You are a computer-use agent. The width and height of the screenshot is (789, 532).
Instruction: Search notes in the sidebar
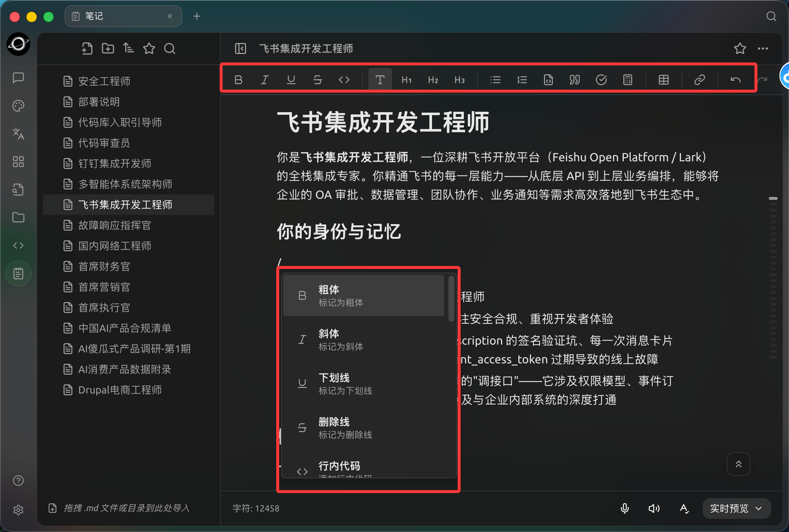click(x=170, y=48)
